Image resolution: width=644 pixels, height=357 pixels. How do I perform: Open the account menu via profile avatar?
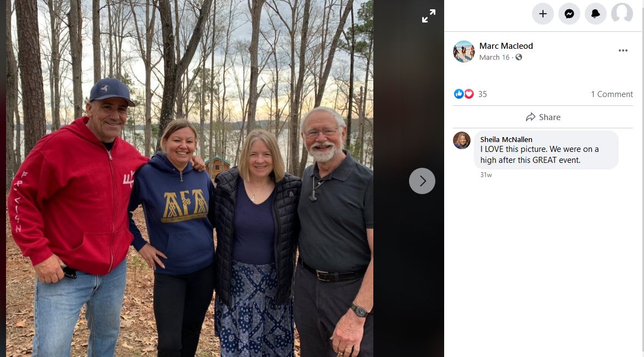coord(621,14)
